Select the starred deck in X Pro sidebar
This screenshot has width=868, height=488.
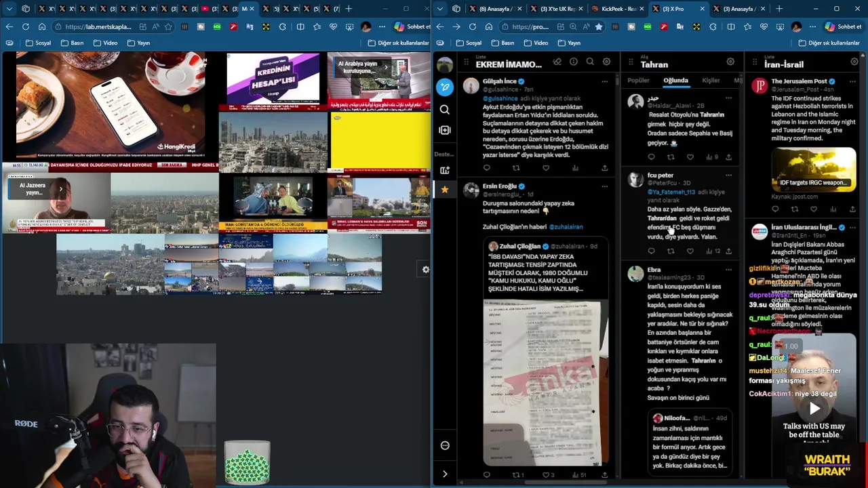coord(445,190)
